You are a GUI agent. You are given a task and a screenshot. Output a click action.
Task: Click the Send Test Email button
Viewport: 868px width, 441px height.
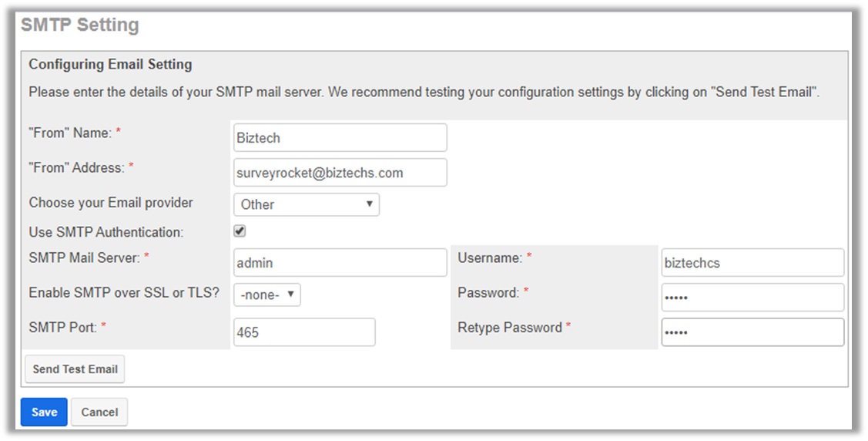coord(75,369)
